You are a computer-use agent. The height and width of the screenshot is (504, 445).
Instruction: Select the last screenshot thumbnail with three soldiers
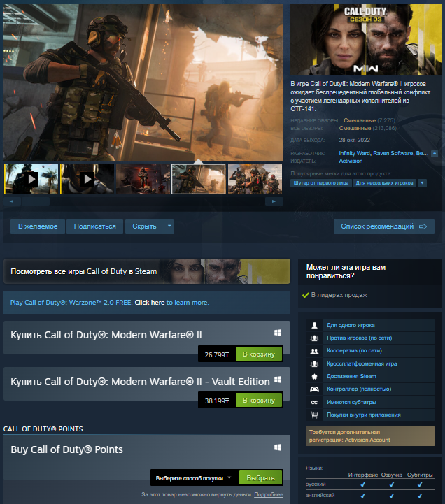(x=255, y=179)
